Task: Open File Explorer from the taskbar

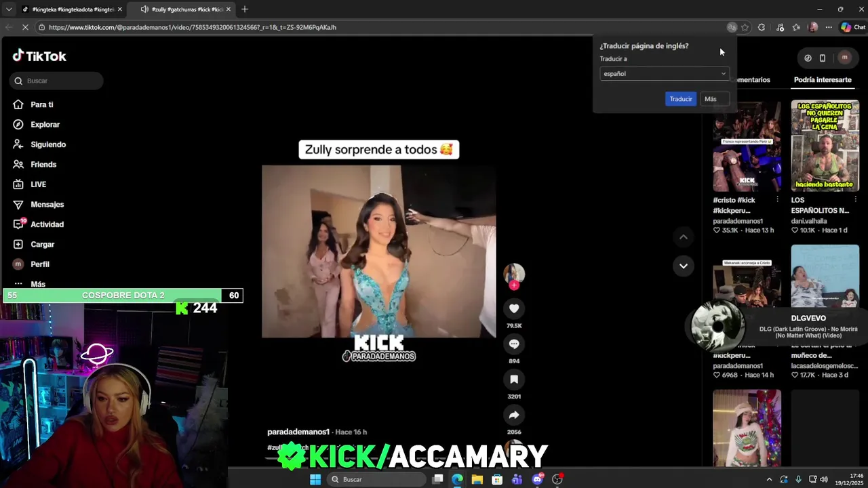Action: tap(477, 479)
